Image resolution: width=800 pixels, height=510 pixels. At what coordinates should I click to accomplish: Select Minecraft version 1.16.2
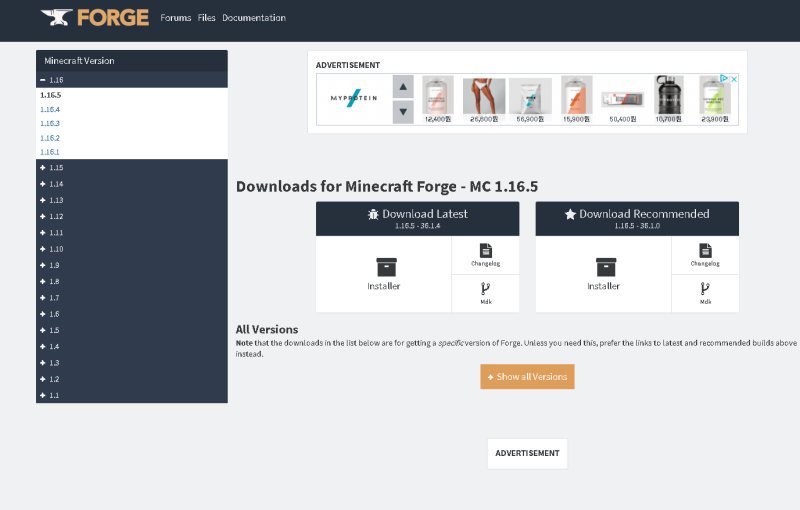click(x=50, y=138)
